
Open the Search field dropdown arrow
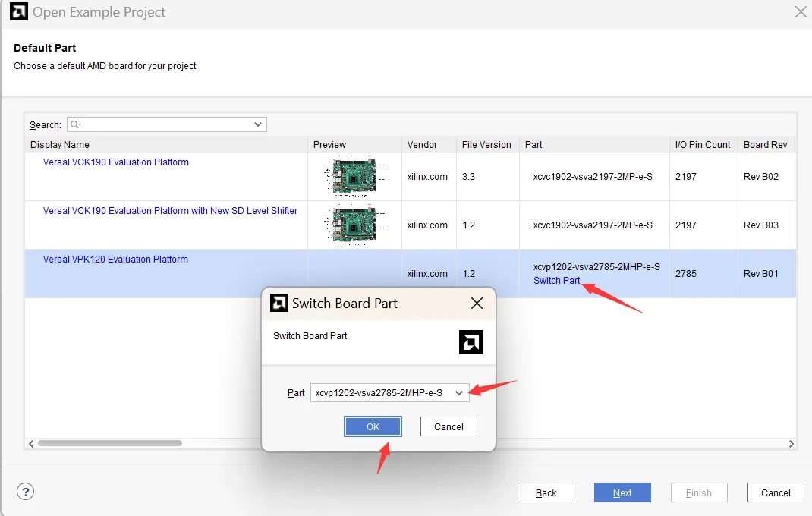pyautogui.click(x=258, y=124)
